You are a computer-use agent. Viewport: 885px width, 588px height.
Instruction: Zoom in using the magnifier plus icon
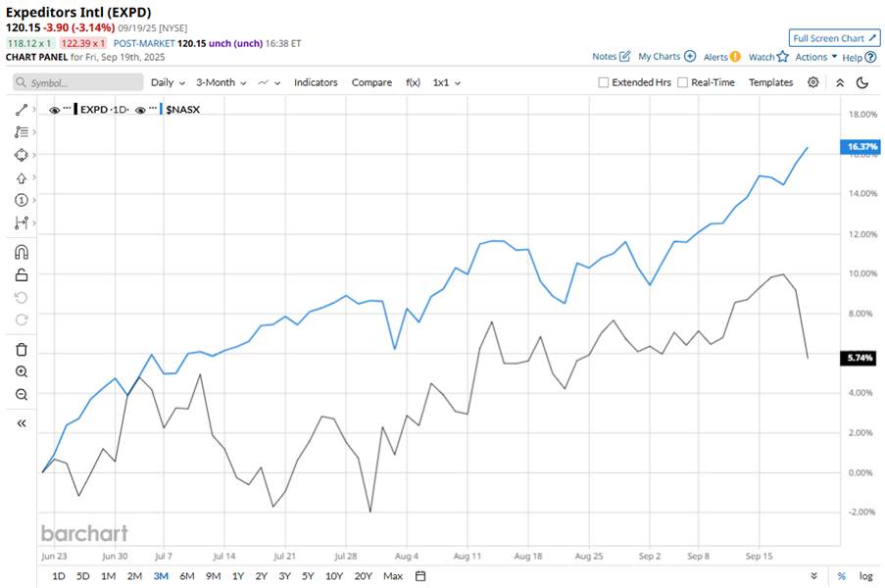pyautogui.click(x=22, y=372)
